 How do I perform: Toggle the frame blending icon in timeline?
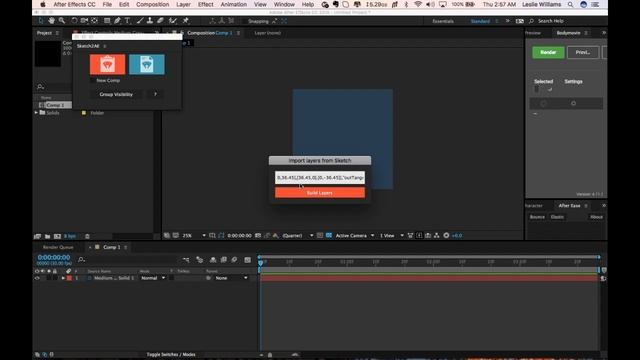click(224, 260)
